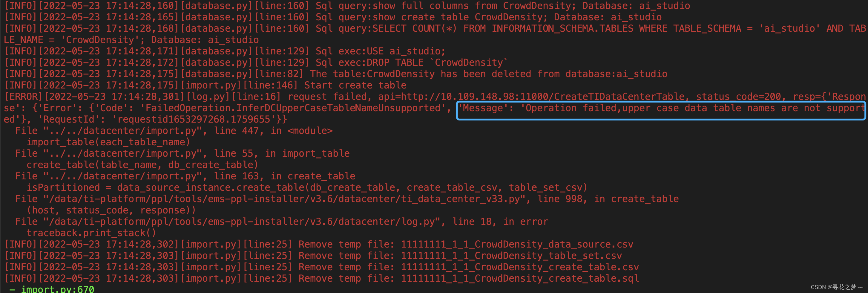Click the 'traceback.print_stack()' code line

click(91, 233)
